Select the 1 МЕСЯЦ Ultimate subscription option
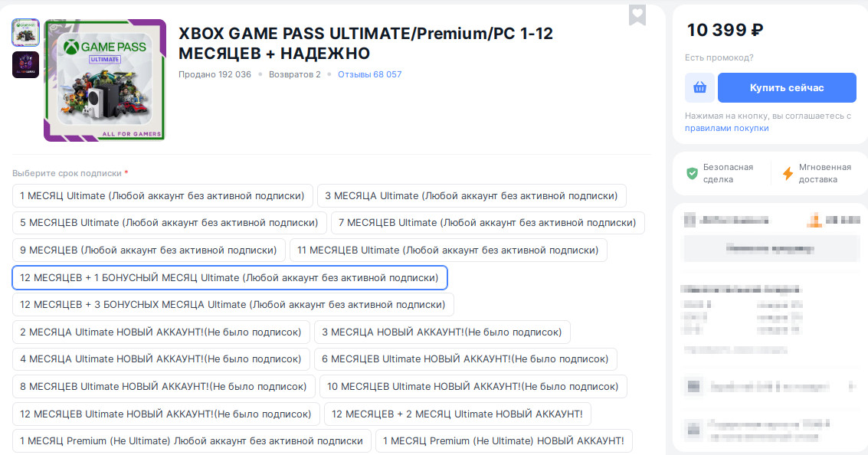Viewport: 868px width, 455px height. coord(163,196)
